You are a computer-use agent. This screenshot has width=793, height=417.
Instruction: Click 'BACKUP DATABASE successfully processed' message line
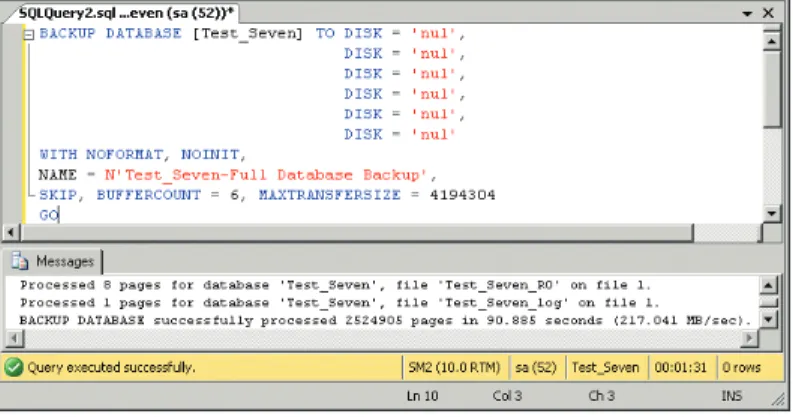coord(385,320)
